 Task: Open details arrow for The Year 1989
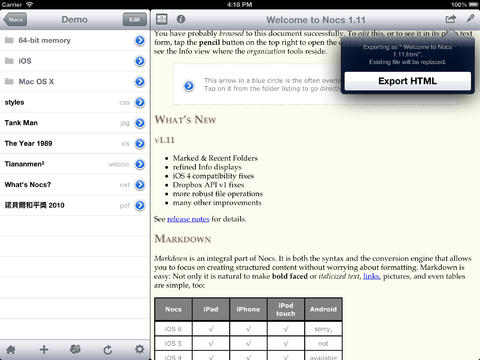[x=140, y=144]
